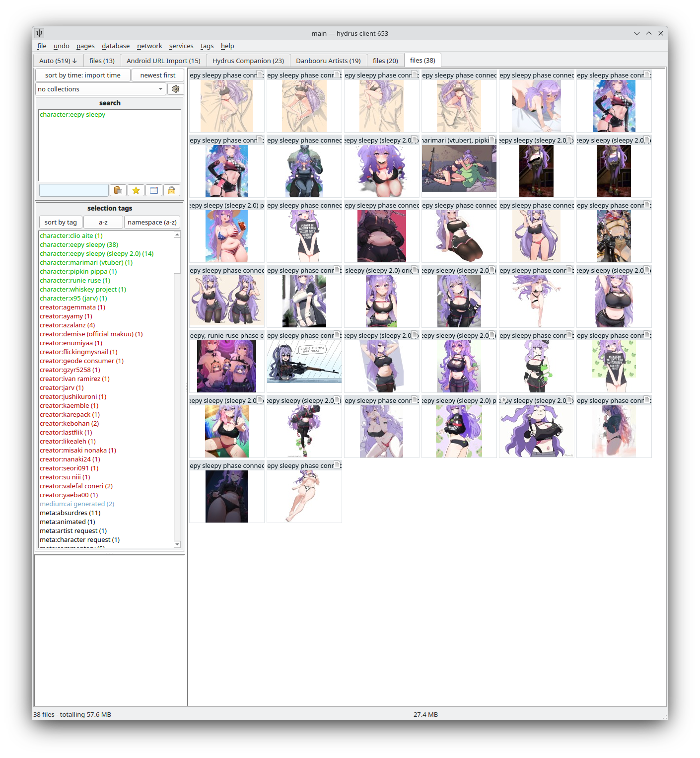This screenshot has width=700, height=758.
Task: Switch to the 'Auto (519)' tab
Action: click(58, 61)
